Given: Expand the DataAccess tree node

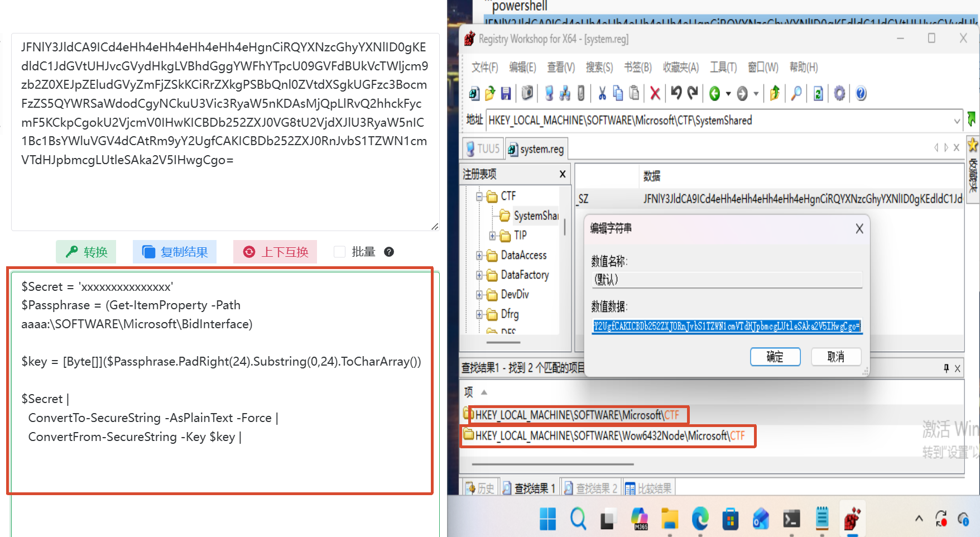Looking at the screenshot, I should click(479, 255).
